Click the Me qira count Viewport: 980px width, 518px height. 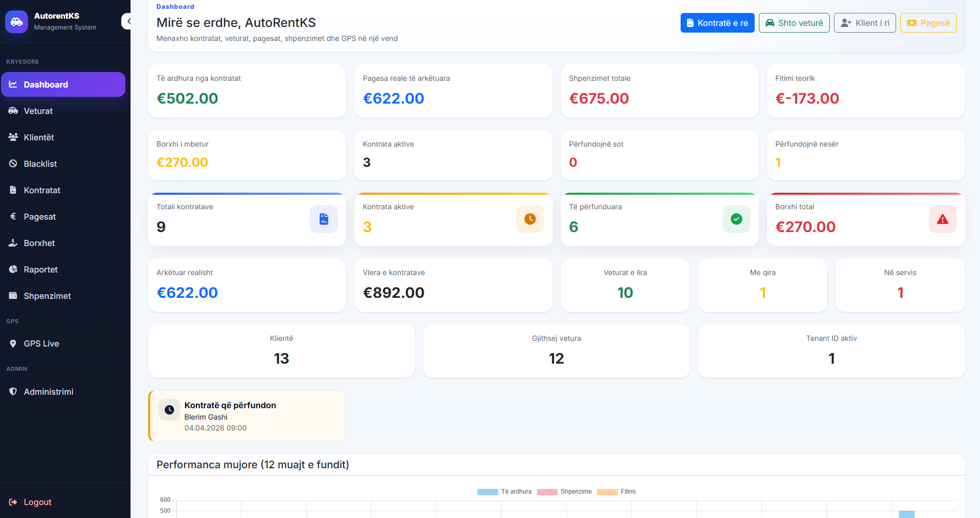click(x=762, y=293)
